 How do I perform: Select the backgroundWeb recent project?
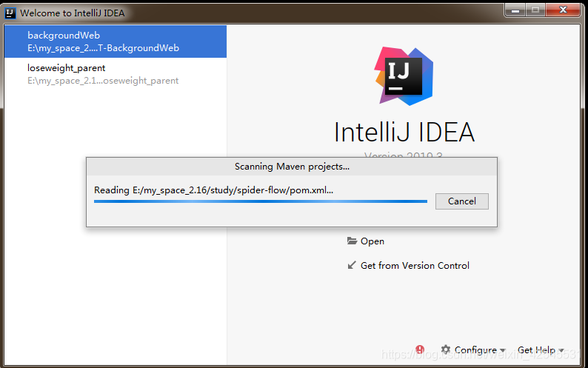tap(115, 41)
